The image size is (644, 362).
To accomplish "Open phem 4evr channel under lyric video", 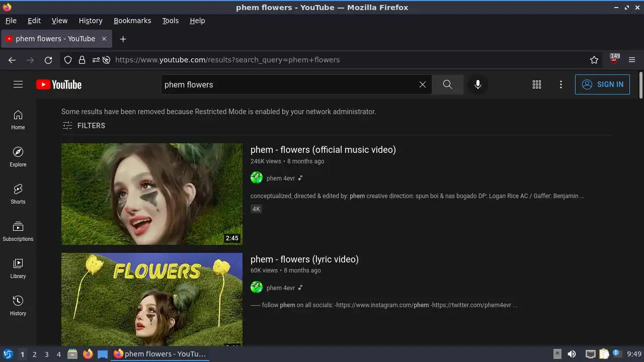I will coord(281,288).
